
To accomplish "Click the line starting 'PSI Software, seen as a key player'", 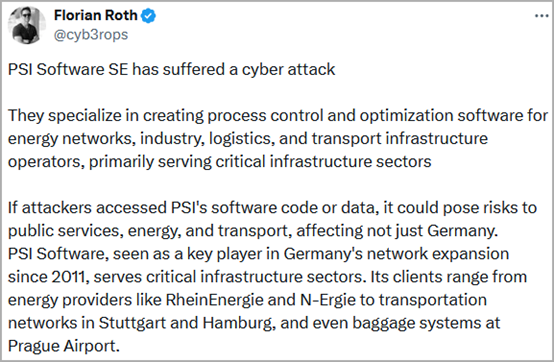I will pyautogui.click(x=258, y=254).
